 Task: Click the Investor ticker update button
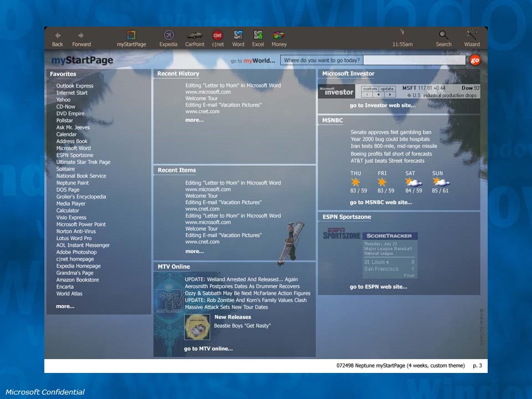387,89
